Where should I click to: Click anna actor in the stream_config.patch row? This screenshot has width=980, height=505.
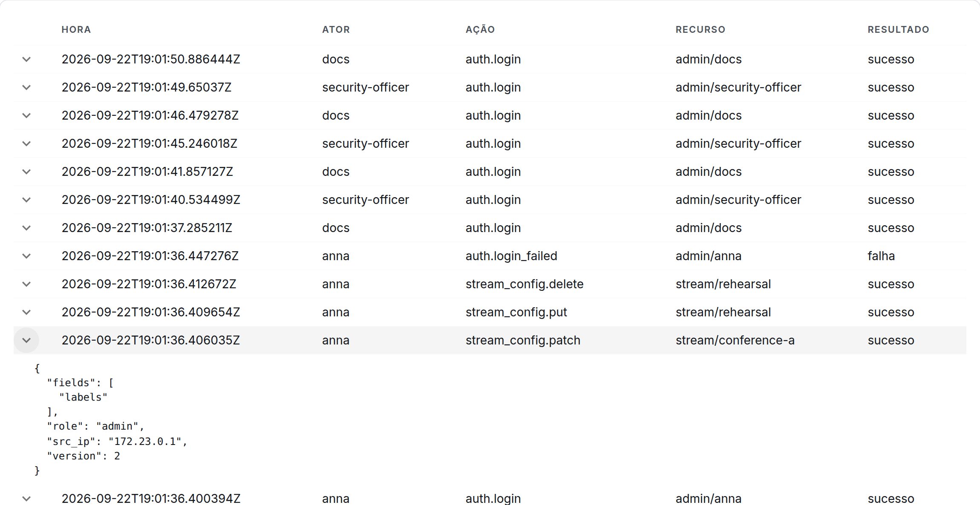point(336,340)
